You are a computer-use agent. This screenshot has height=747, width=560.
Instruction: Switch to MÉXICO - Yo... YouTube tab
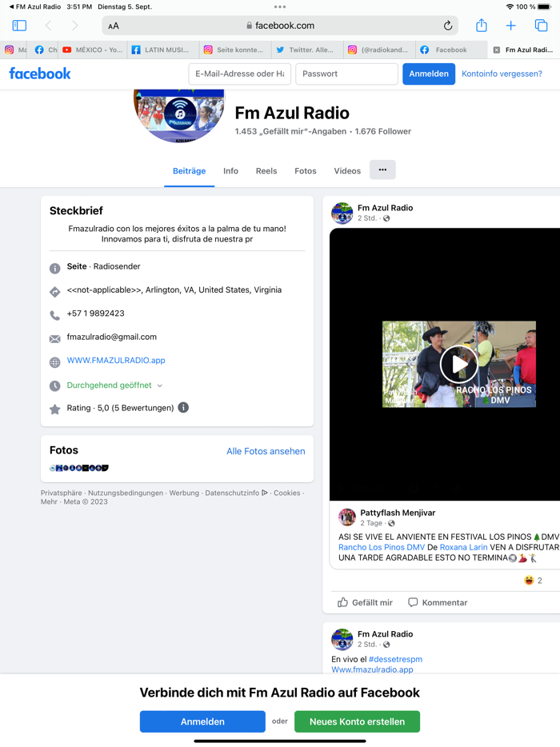pos(93,50)
